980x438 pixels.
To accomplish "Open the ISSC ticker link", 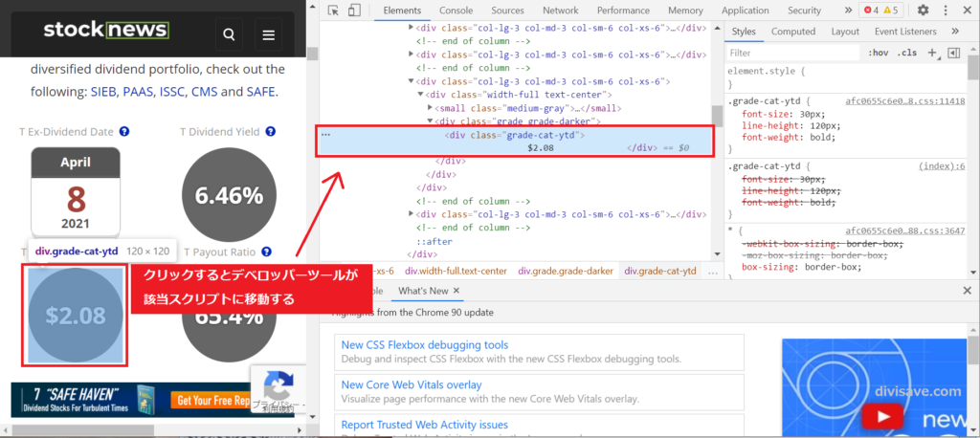I will click(172, 92).
